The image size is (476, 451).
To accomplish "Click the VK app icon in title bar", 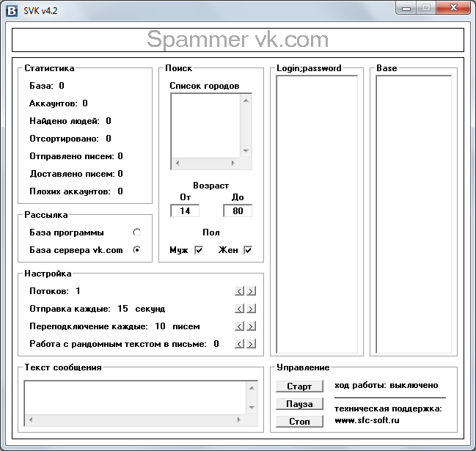I will (x=11, y=9).
